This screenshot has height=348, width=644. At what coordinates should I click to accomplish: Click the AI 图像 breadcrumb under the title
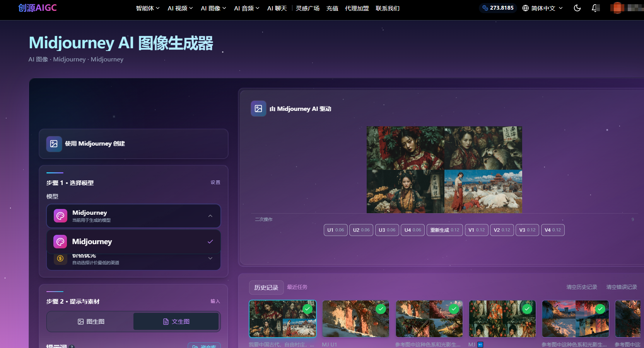(38, 59)
